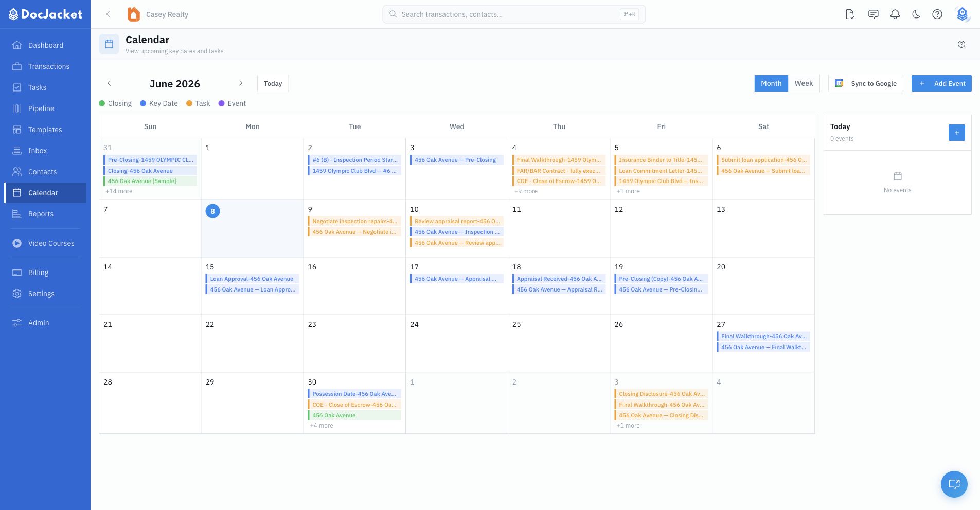The image size is (980, 510).
Task: Open the user profile avatar
Action: [963, 14]
